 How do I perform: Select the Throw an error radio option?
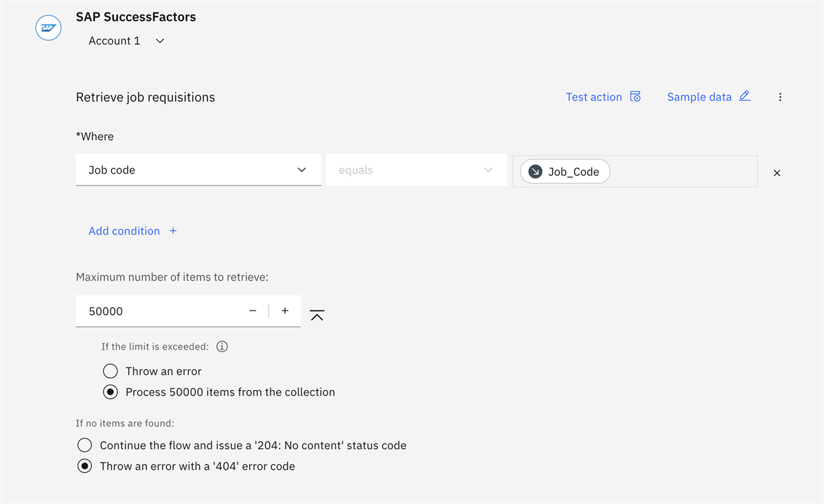pos(110,371)
